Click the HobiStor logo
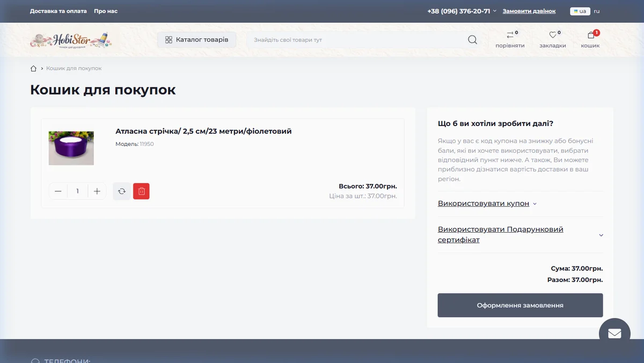 [71, 40]
